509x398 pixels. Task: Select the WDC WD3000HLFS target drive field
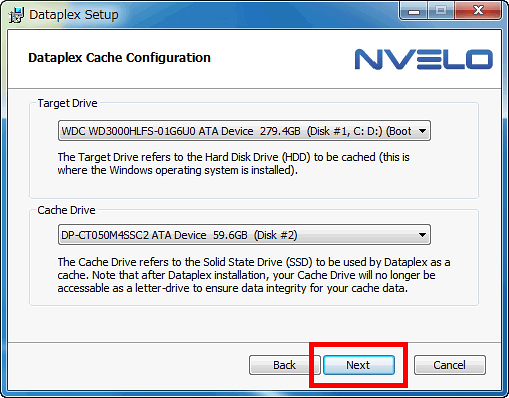pos(244,131)
